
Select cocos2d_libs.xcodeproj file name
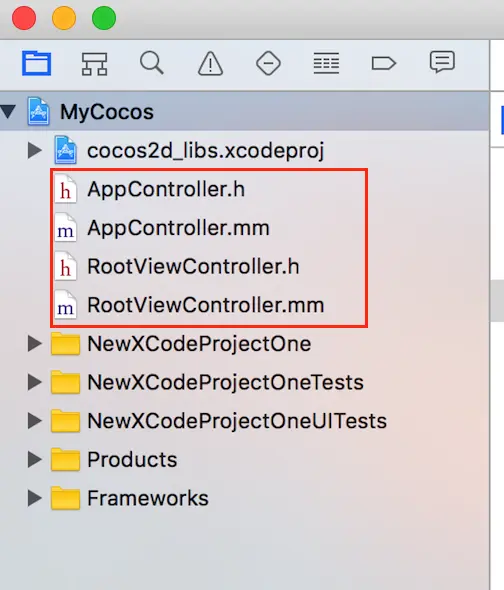[206, 151]
